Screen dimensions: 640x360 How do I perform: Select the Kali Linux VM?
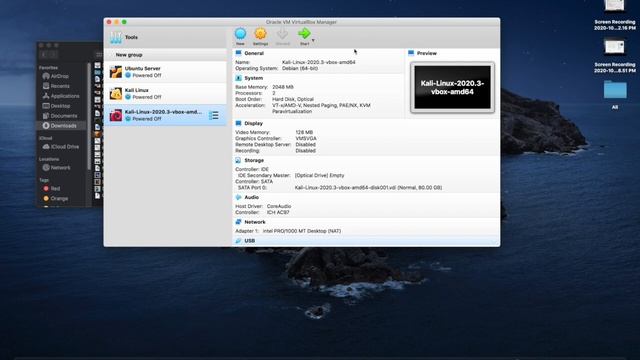tap(165, 93)
